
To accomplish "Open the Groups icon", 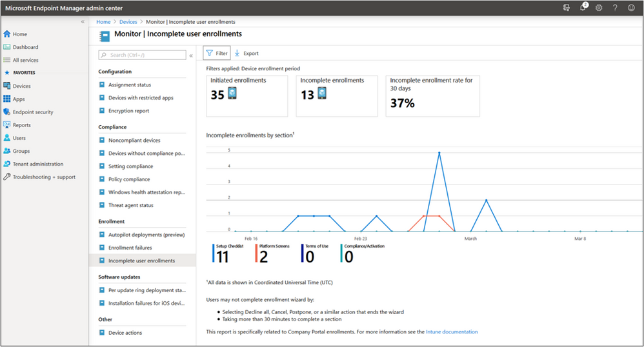I will pos(6,151).
